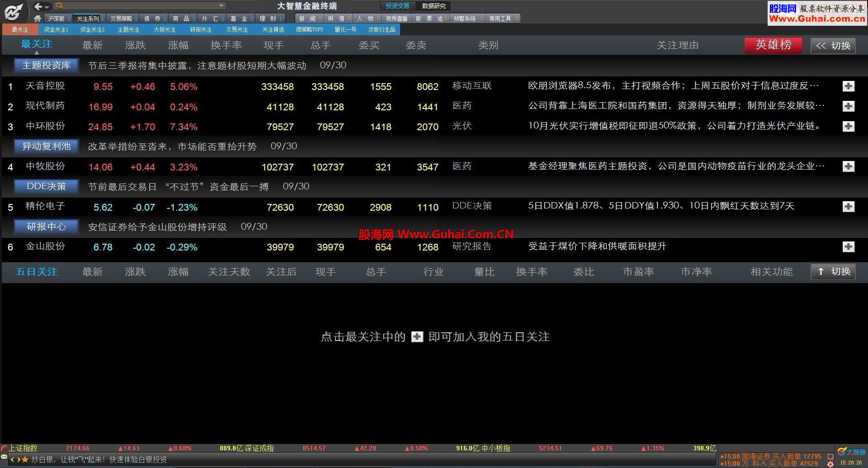The height and width of the screenshot is (468, 868).
Task: Click the ↑ 切换 button in 五日关注
Action: (833, 272)
